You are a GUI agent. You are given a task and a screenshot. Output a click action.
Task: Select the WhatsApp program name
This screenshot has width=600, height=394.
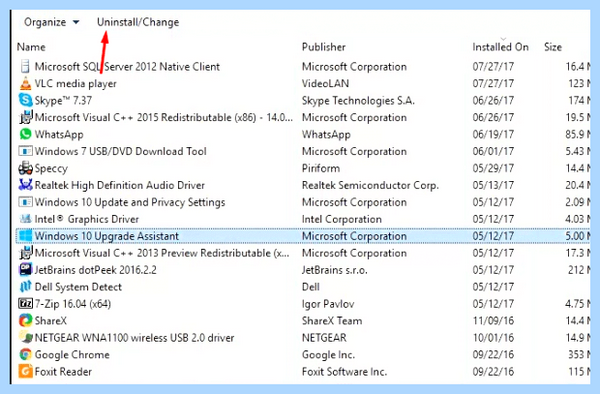coord(59,134)
